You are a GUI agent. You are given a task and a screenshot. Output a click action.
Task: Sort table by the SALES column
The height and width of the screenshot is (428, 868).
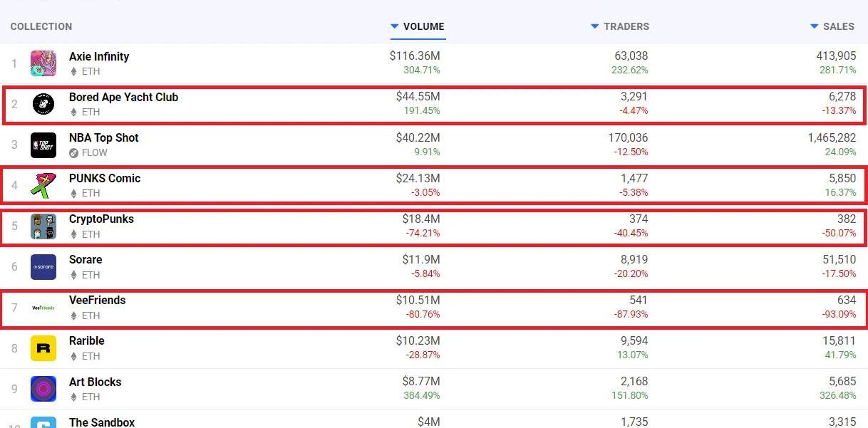[832, 26]
